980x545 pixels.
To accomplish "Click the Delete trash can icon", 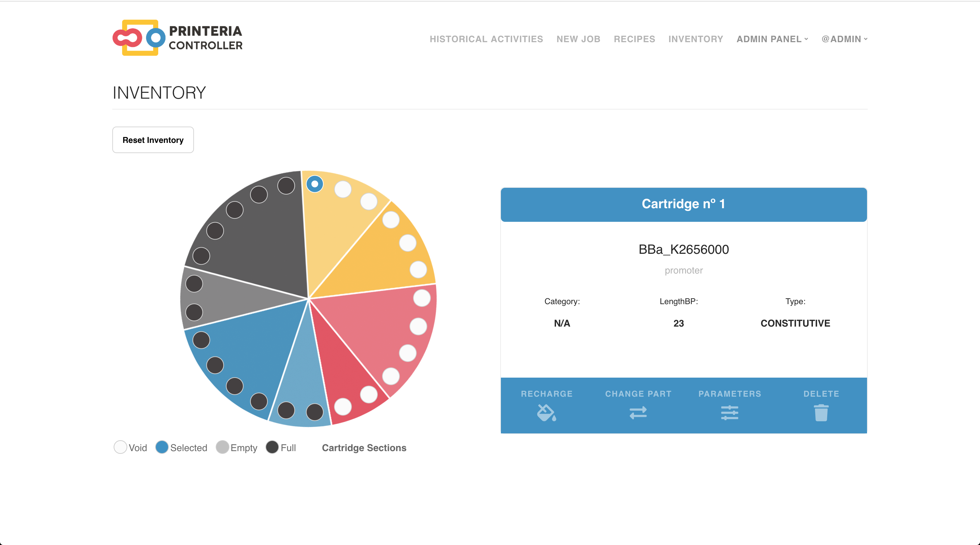I will pos(821,412).
